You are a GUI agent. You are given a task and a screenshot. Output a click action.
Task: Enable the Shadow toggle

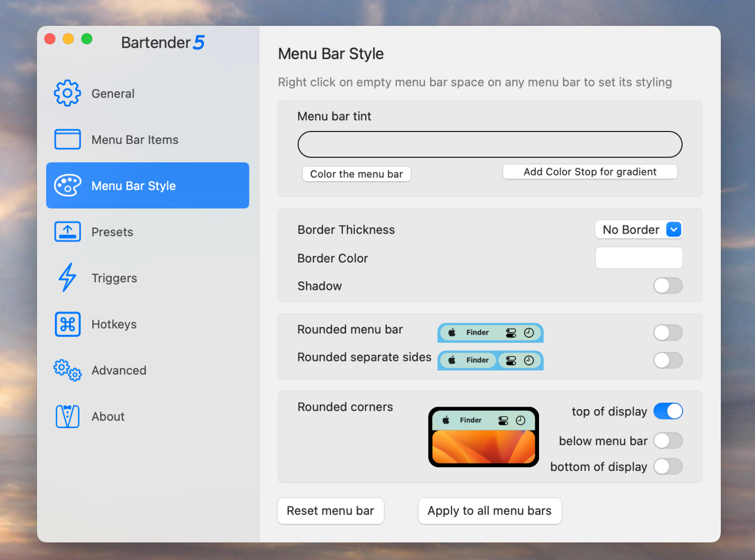click(668, 286)
